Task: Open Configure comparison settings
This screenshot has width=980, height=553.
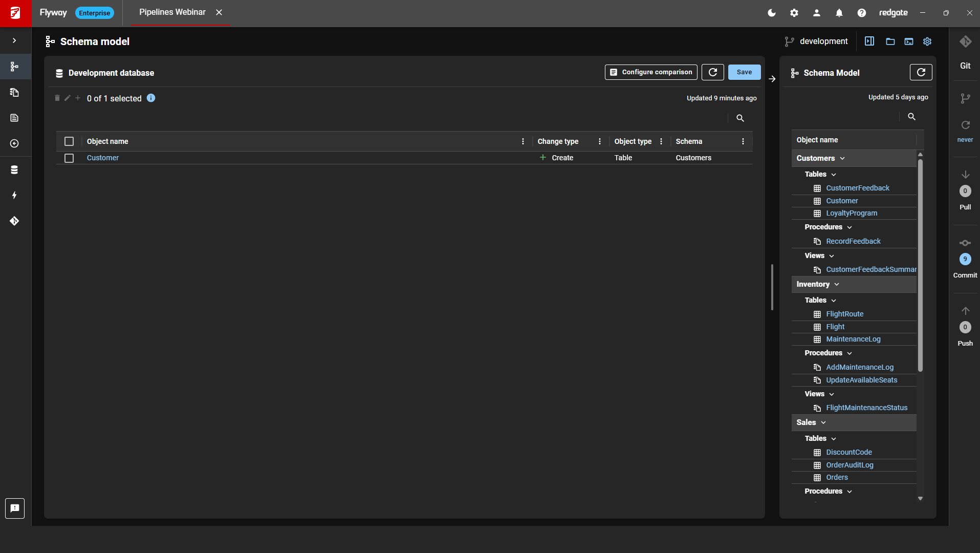Action: [x=651, y=72]
